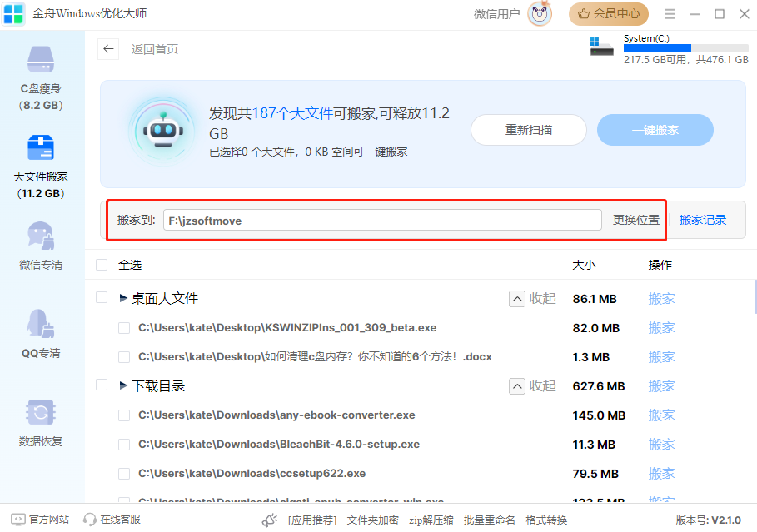The height and width of the screenshot is (532, 757).
Task: Open the 微信专清 cleaning tool
Action: coord(41,236)
